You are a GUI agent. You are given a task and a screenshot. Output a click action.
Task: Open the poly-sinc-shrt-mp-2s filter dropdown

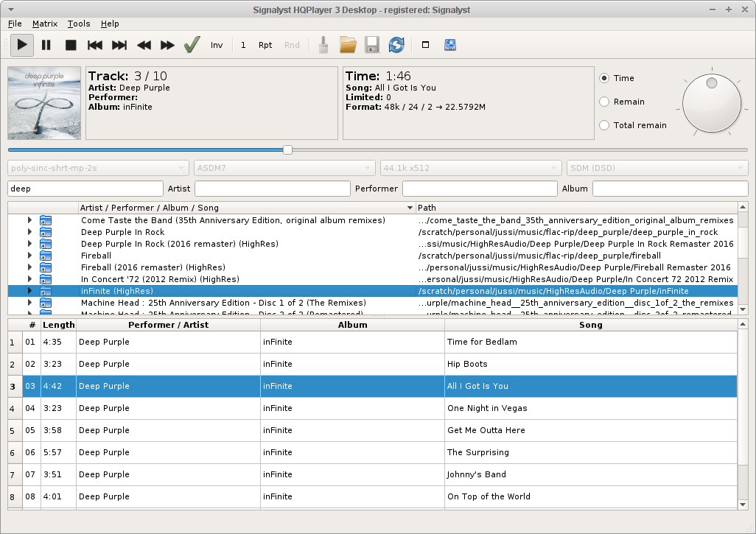click(98, 168)
